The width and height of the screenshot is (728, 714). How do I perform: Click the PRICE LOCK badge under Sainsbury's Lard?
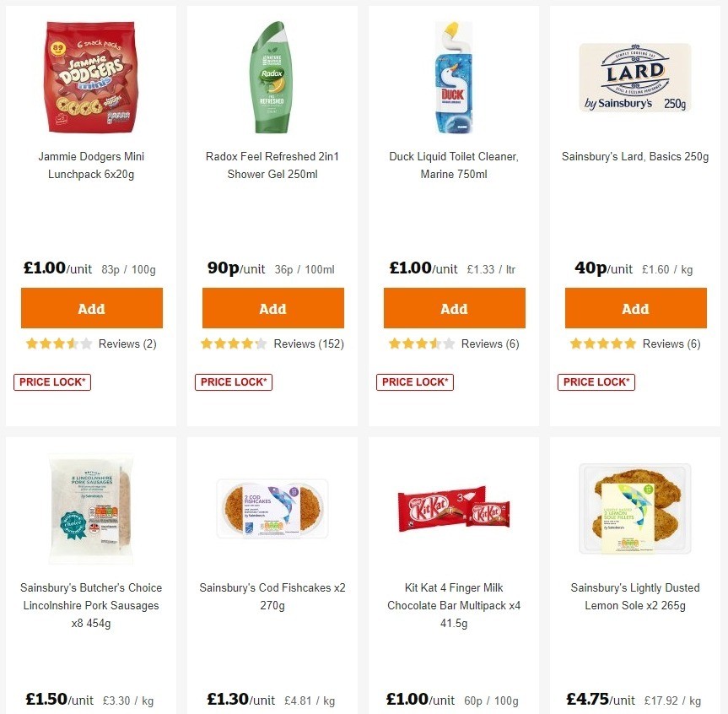[596, 381]
